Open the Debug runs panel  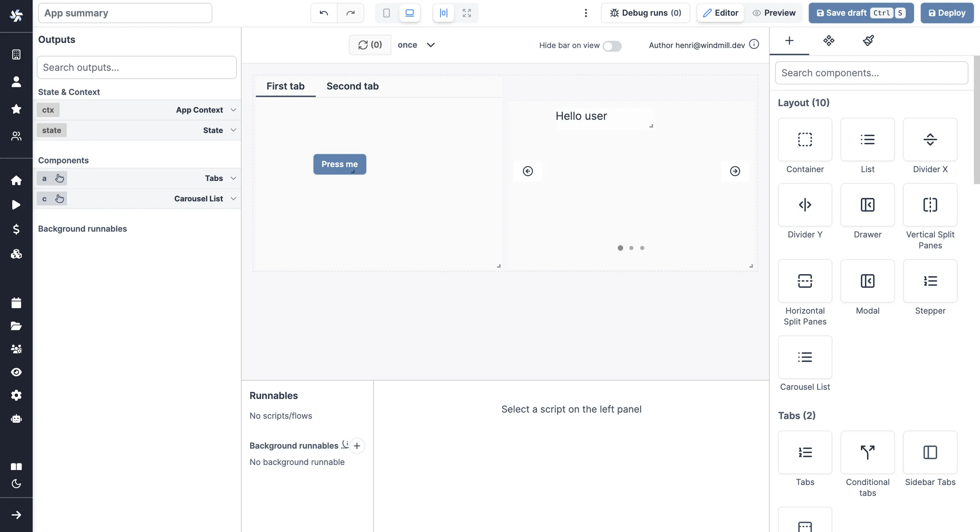[x=645, y=13]
